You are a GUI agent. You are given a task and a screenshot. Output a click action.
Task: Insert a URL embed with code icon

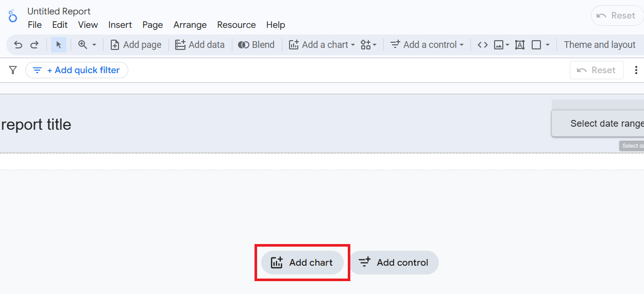coord(482,45)
